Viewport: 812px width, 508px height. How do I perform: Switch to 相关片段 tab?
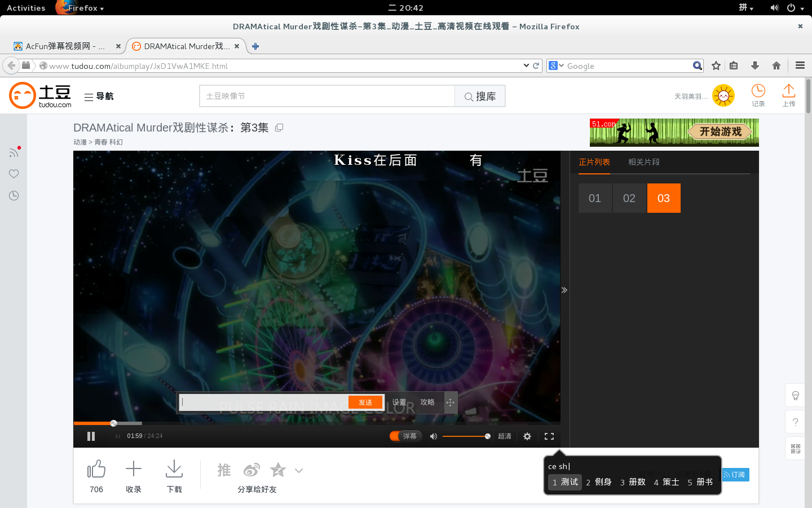tap(644, 162)
